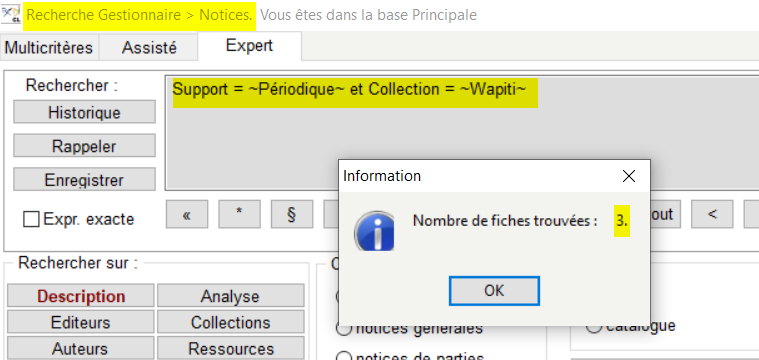Select the Expert tab
The width and height of the screenshot is (759, 360).
[249, 45]
